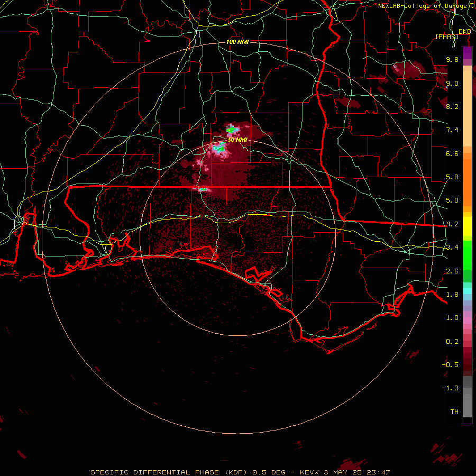Viewport: 476px width, 476px height.
Task: Click the -1.3 legend value
Action: (450, 388)
